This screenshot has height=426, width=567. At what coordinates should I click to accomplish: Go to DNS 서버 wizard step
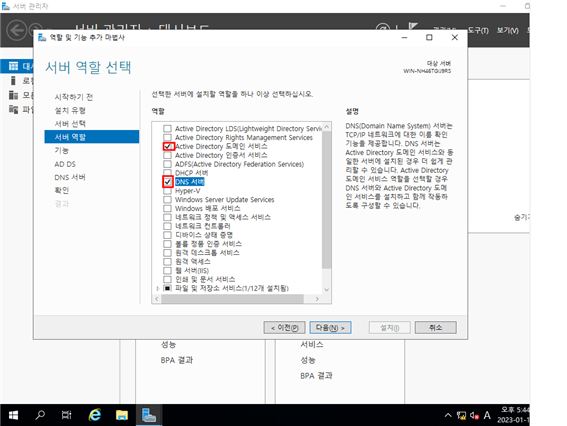[x=70, y=177]
